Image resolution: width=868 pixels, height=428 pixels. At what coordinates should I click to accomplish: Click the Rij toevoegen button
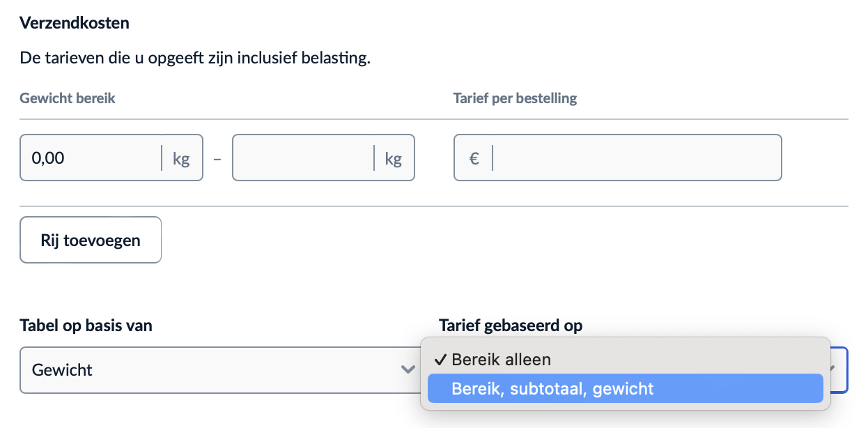pos(91,240)
